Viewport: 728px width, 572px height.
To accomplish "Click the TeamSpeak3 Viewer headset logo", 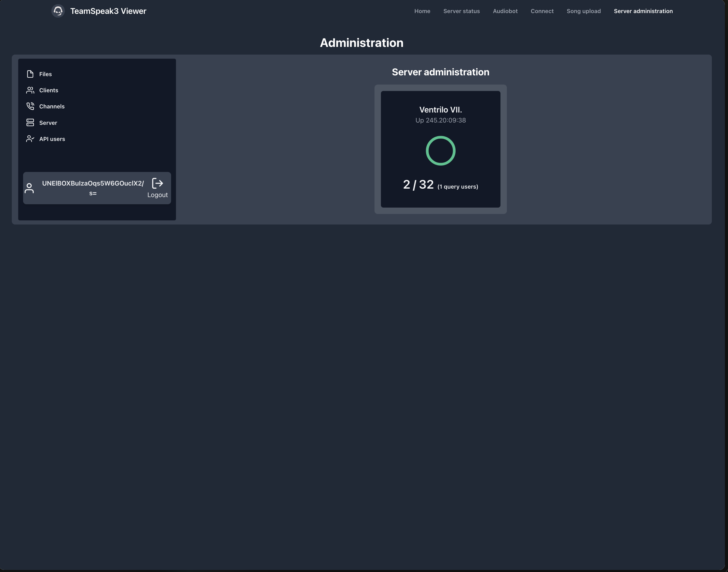I will point(58,11).
